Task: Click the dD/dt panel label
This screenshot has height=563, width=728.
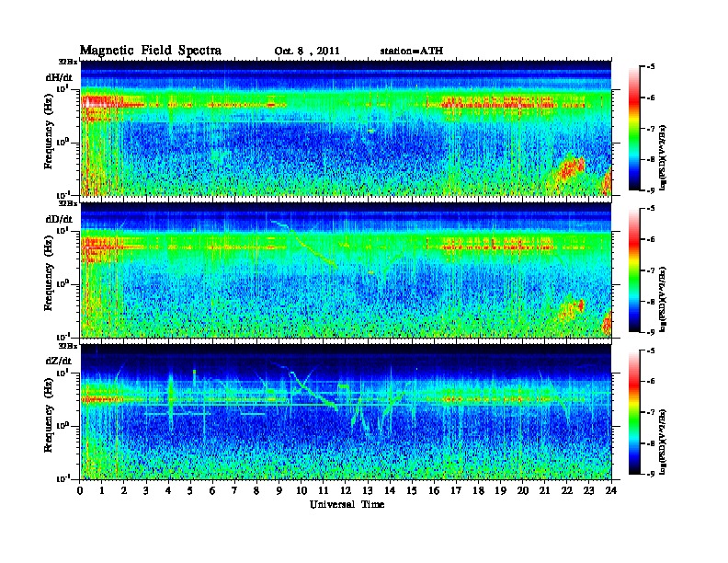Action: tap(59, 219)
